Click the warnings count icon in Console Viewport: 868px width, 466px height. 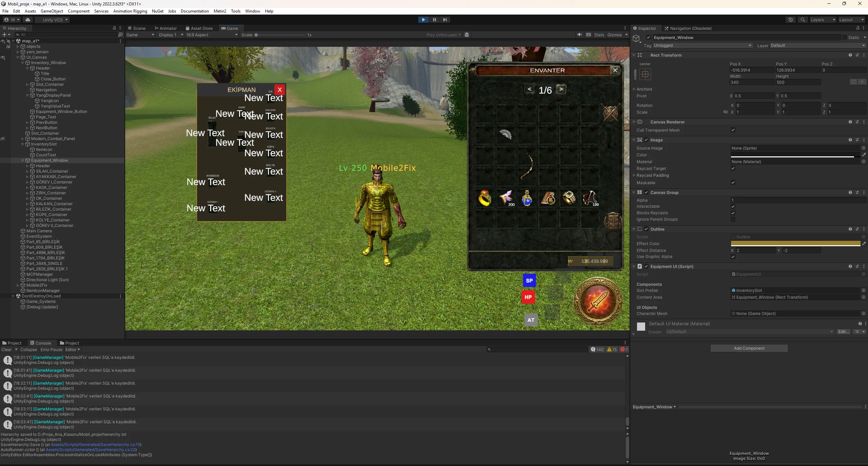[x=612, y=349]
